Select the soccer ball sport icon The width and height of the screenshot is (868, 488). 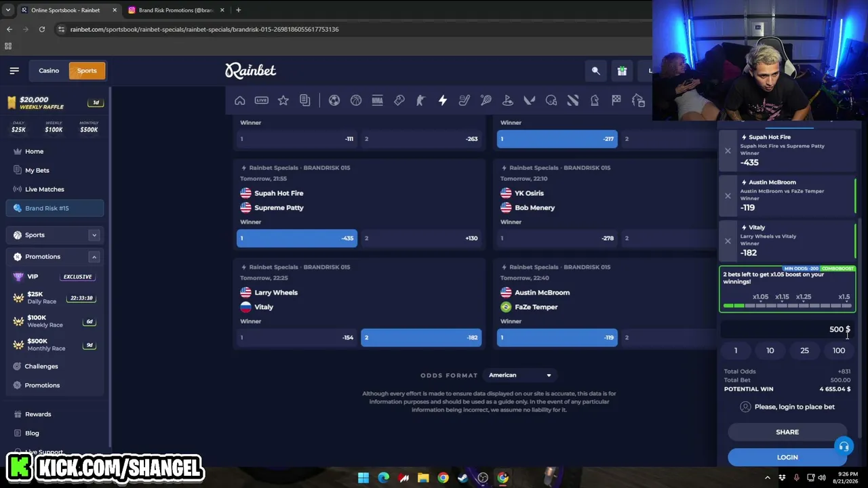click(334, 100)
